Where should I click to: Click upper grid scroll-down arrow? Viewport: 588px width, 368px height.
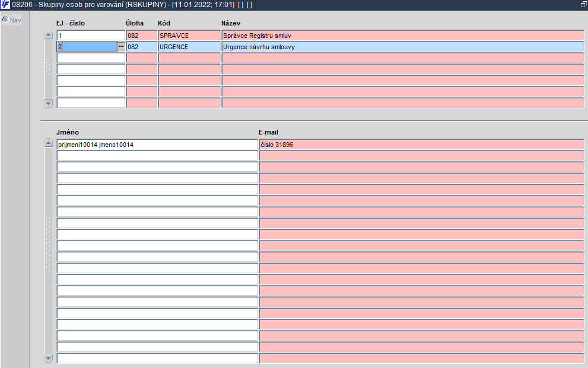pyautogui.click(x=49, y=103)
